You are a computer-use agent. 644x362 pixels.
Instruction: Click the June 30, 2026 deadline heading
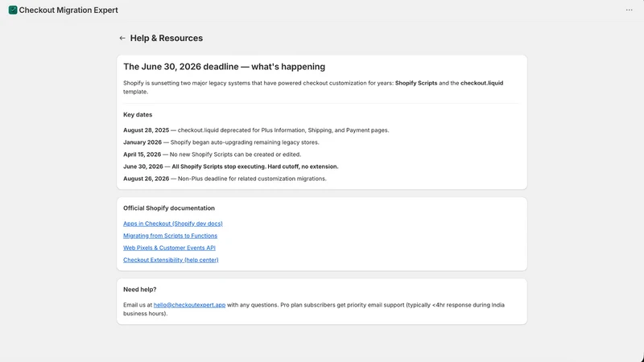tap(225, 67)
